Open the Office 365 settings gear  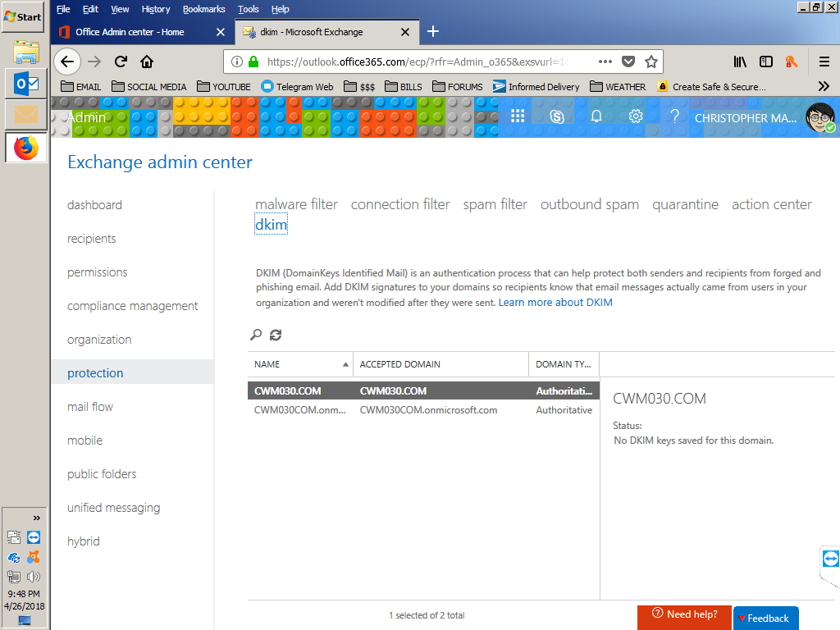636,116
